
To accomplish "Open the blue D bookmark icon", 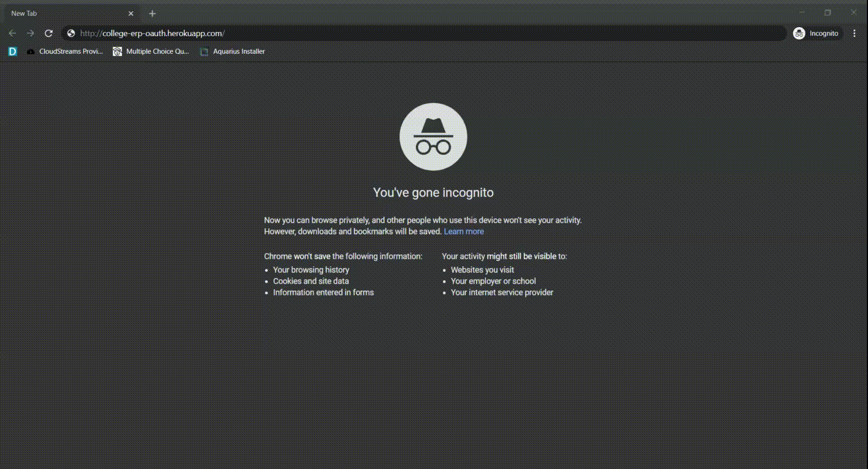I will point(12,51).
